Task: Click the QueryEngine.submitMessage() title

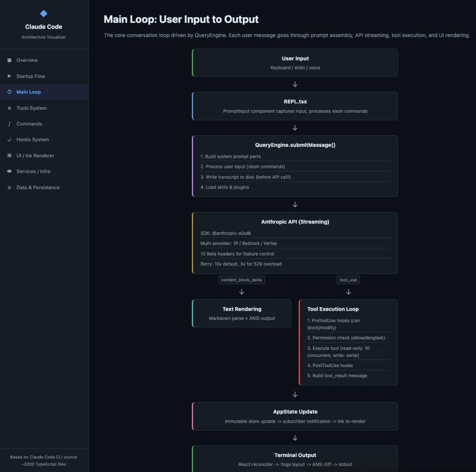Action: 295,145
